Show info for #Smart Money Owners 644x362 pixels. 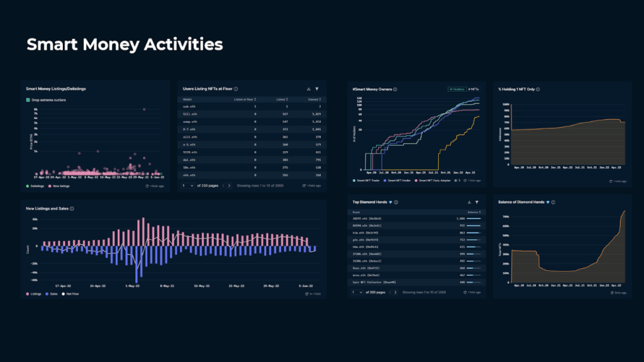(x=395, y=89)
